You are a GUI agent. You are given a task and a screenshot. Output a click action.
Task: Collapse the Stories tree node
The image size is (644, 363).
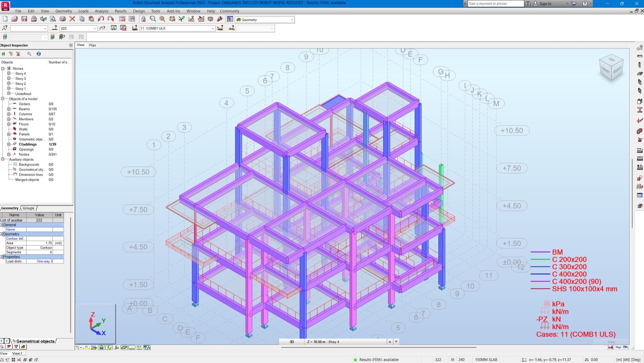coord(3,68)
